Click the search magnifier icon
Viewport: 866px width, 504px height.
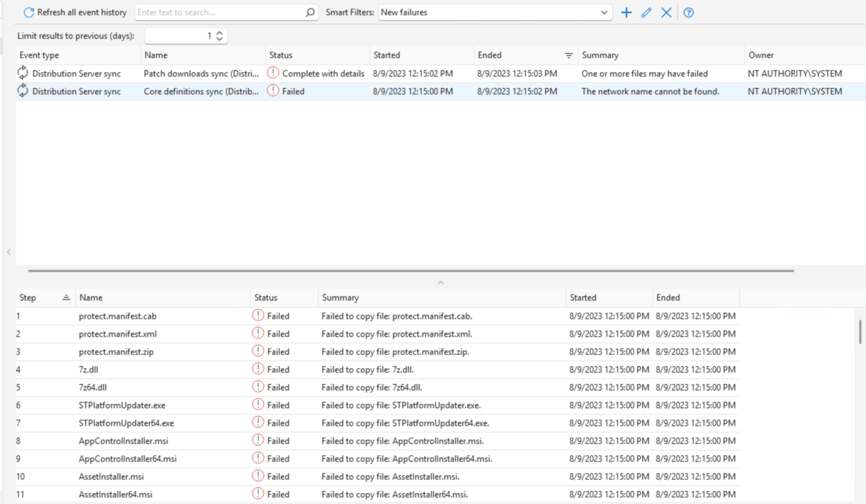[x=309, y=12]
